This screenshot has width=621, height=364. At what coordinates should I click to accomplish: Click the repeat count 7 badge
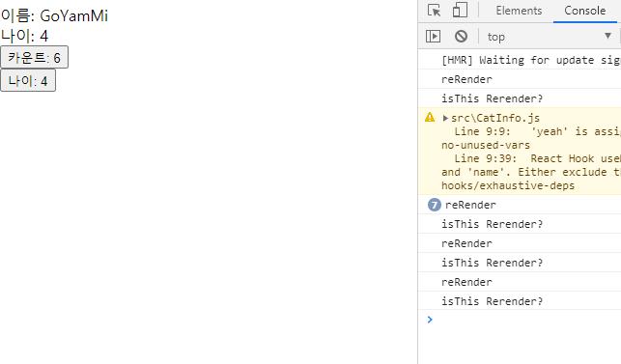434,205
